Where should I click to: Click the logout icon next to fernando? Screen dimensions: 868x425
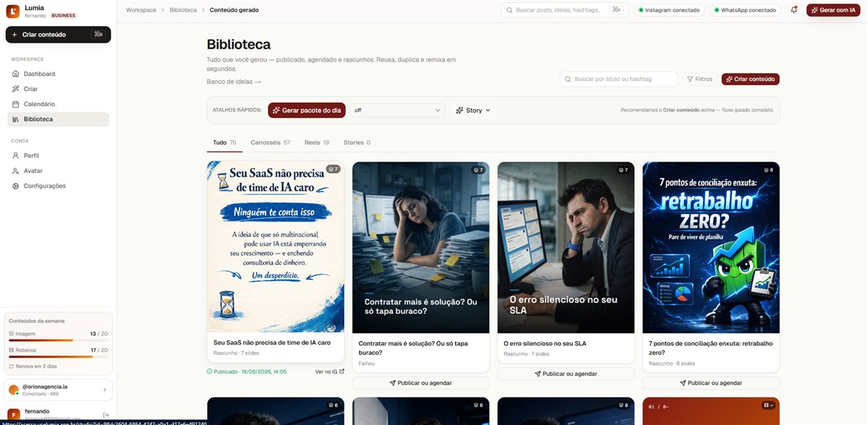[x=106, y=415]
